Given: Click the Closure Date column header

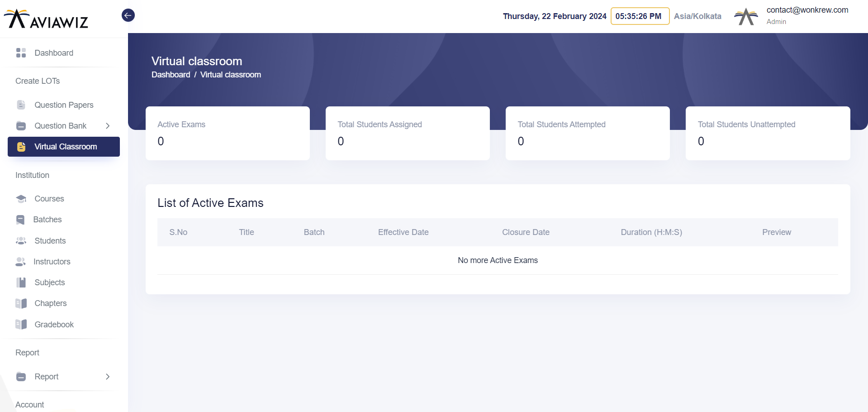Looking at the screenshot, I should (x=526, y=232).
